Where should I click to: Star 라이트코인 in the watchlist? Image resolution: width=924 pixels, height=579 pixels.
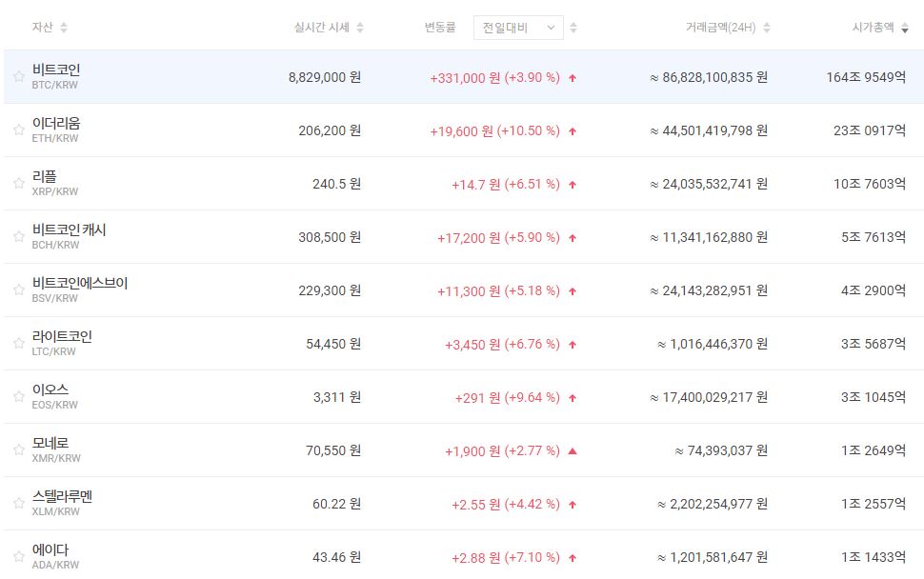(17, 345)
